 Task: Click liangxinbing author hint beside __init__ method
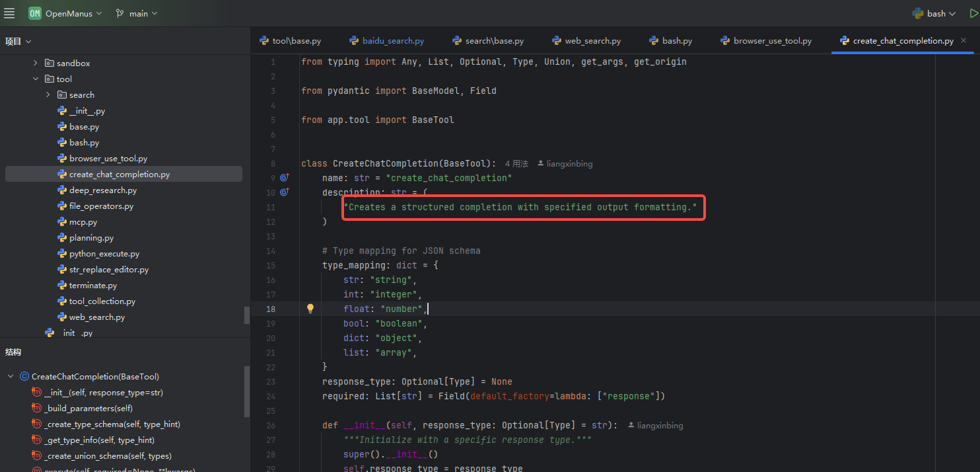pos(655,425)
